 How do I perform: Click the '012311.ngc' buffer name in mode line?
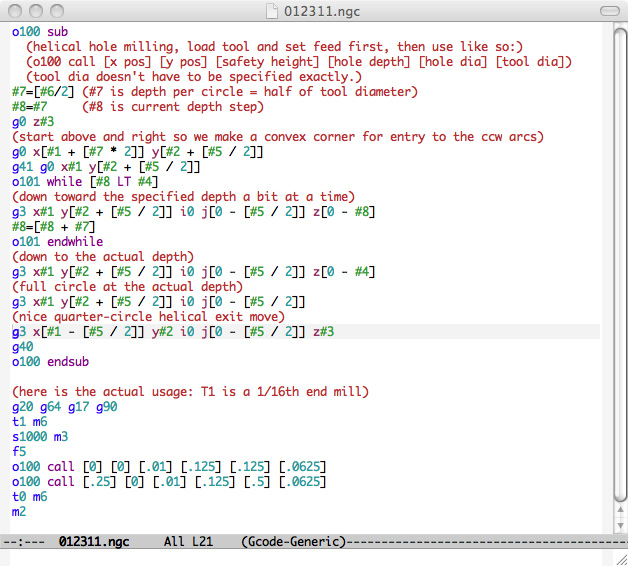click(94, 542)
